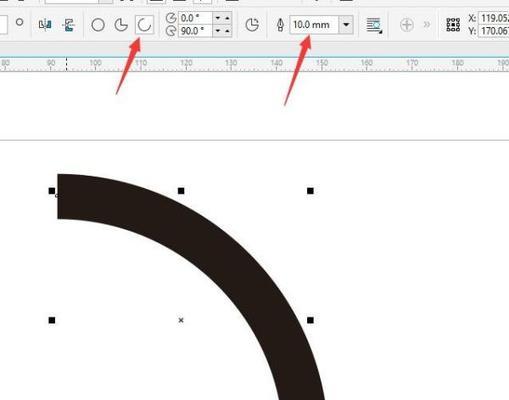Click Mirror vertically icon
Screen dimensions: 509x400
point(68,25)
